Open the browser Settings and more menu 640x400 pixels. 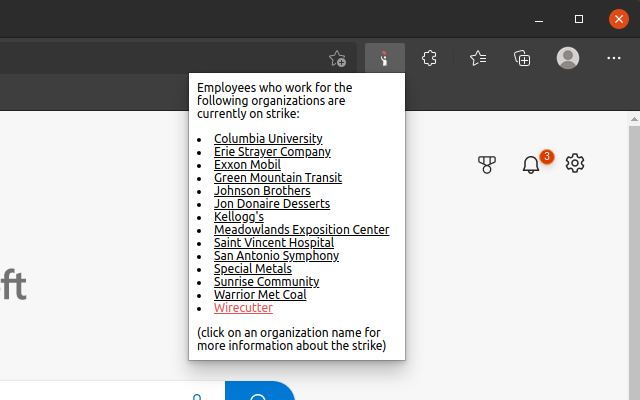click(x=613, y=58)
